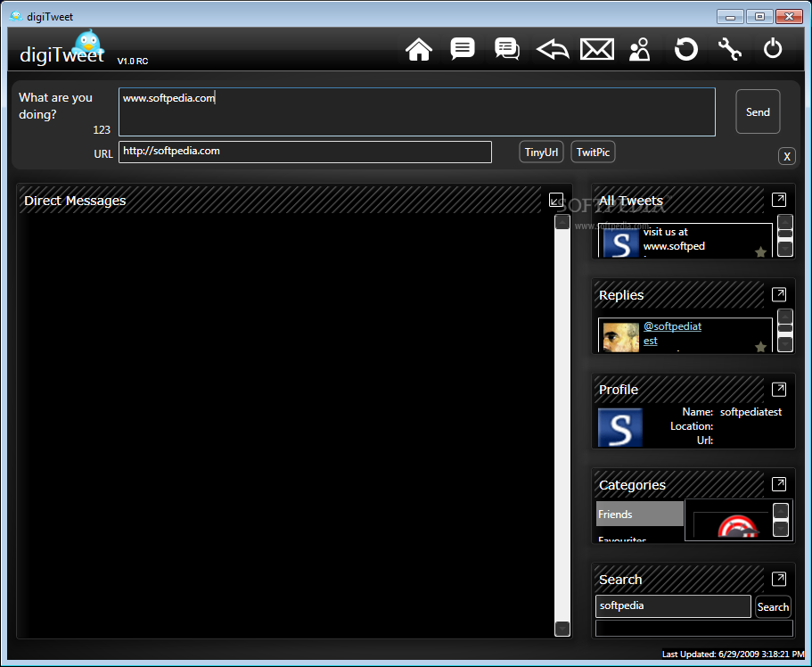The image size is (812, 667).
Task: Go to the Home timeline icon
Action: [418, 50]
